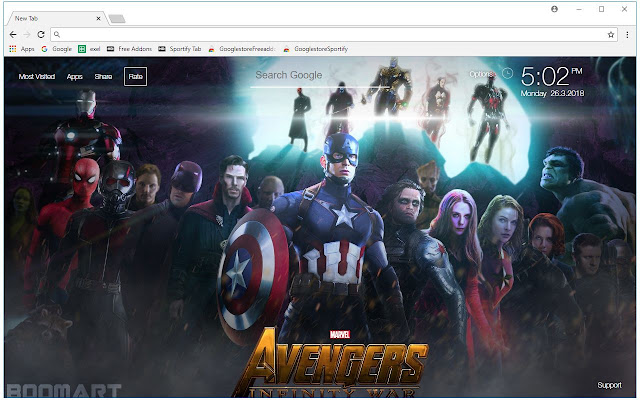Screen dimensions: 640x400
Task: Open the Apps grid bookmark icon
Action: 13,49
